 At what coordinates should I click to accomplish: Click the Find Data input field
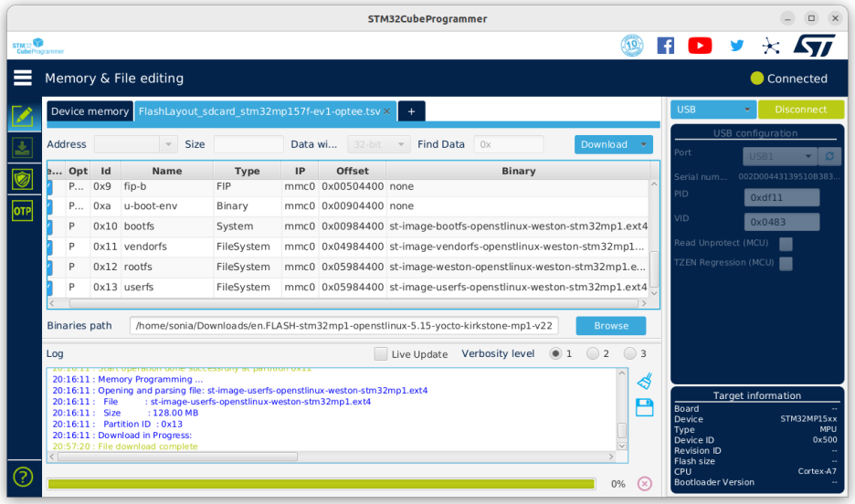(x=508, y=144)
